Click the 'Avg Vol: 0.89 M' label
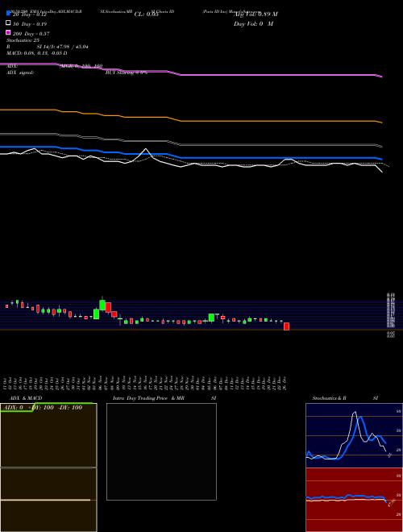403x532 pixels. [x=256, y=15]
